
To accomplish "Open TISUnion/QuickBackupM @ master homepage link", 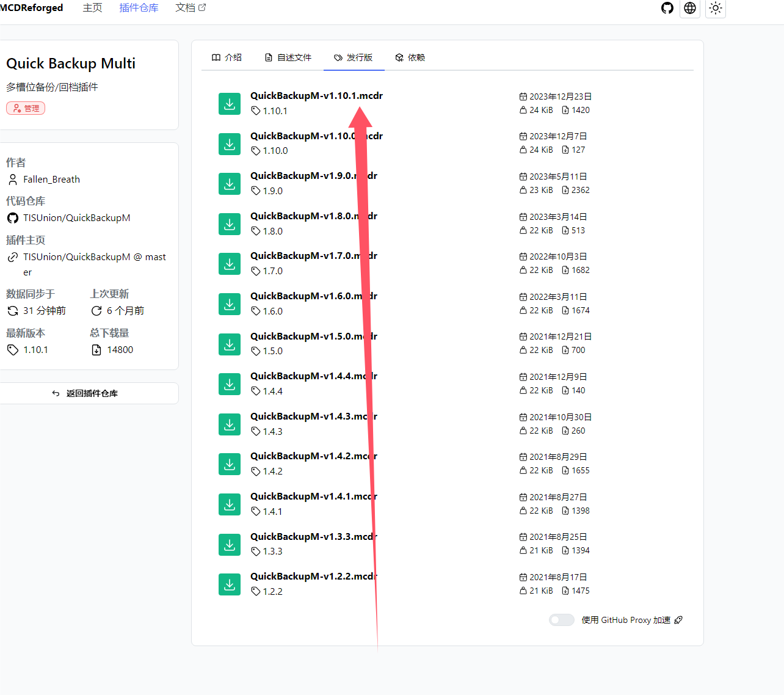I will click(94, 264).
